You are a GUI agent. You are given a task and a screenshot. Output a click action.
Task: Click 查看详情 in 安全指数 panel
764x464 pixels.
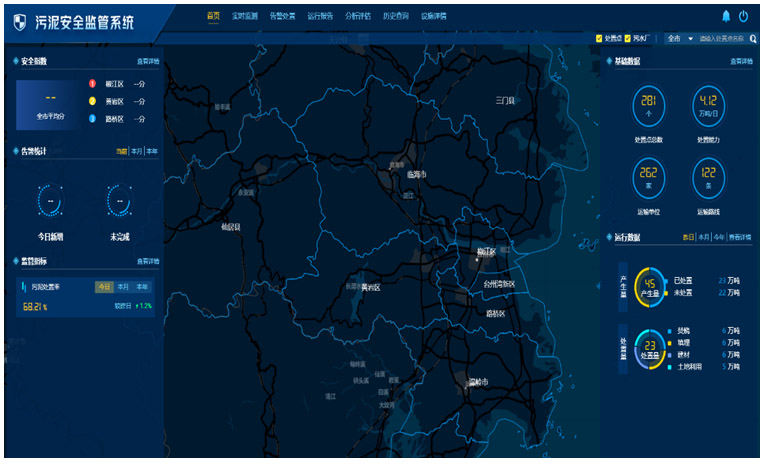coord(147,62)
